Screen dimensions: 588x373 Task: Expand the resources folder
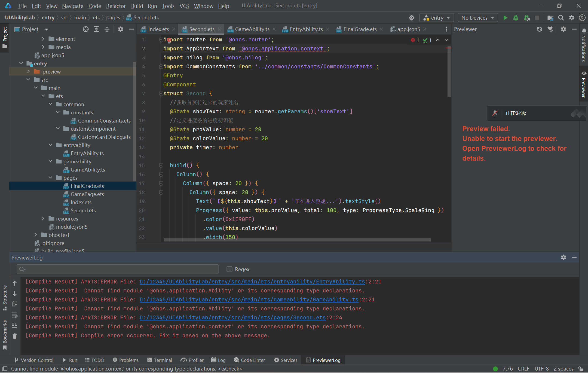point(43,219)
